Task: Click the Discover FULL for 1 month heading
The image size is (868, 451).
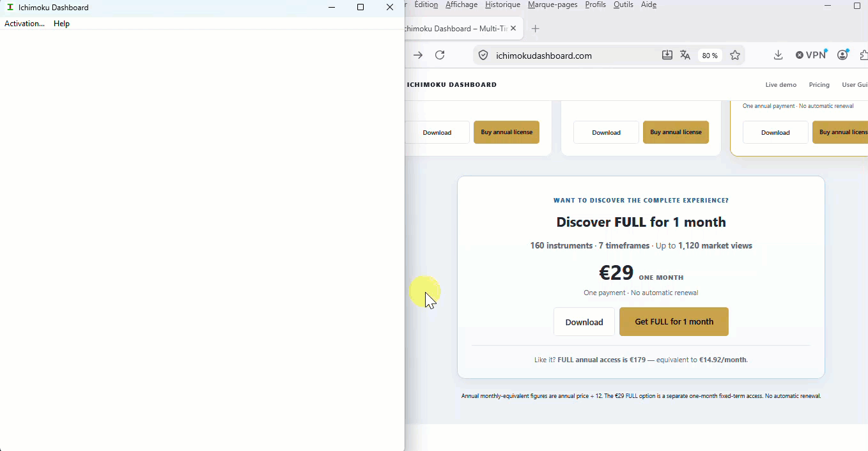Action: coord(641,222)
